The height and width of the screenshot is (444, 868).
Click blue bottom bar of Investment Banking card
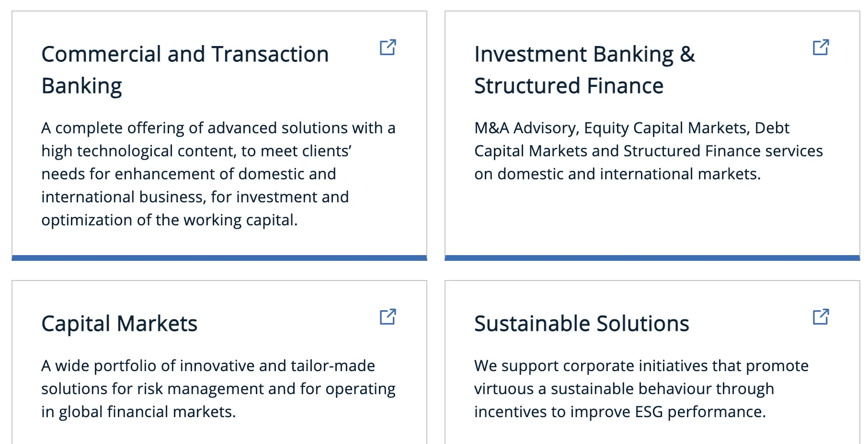(x=652, y=258)
